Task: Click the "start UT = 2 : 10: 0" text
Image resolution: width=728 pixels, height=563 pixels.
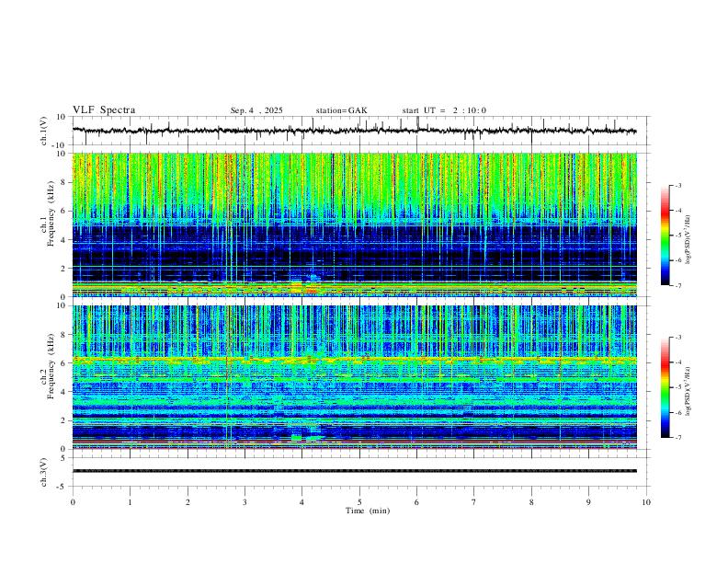Action: point(444,110)
